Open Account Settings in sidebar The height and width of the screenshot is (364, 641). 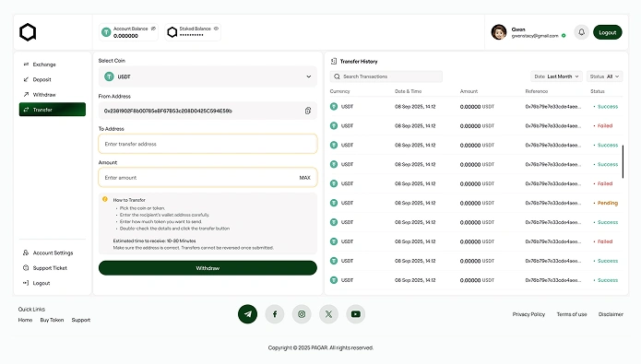(53, 252)
